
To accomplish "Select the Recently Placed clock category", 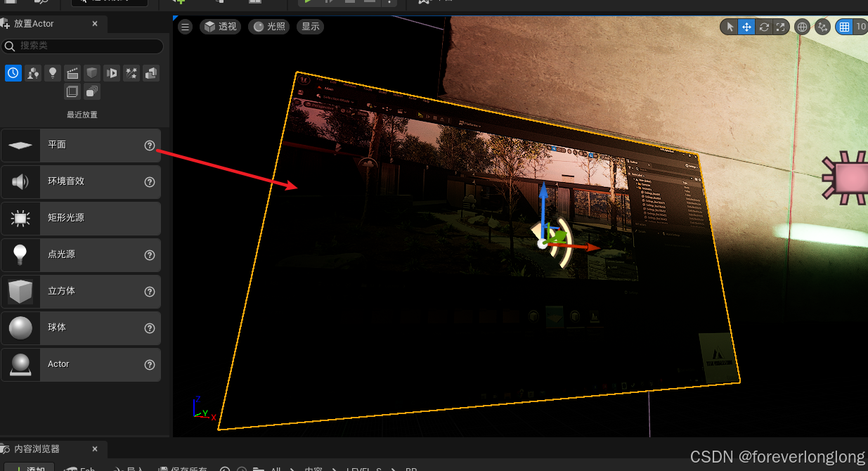I will tap(13, 73).
